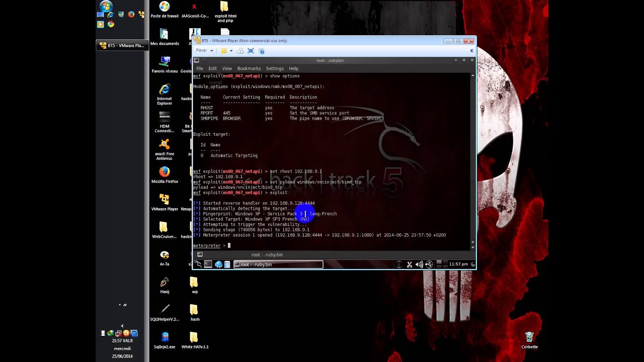The height and width of the screenshot is (362, 644).
Task: Click the Konsole window menu icon in titlebar
Action: point(196,60)
